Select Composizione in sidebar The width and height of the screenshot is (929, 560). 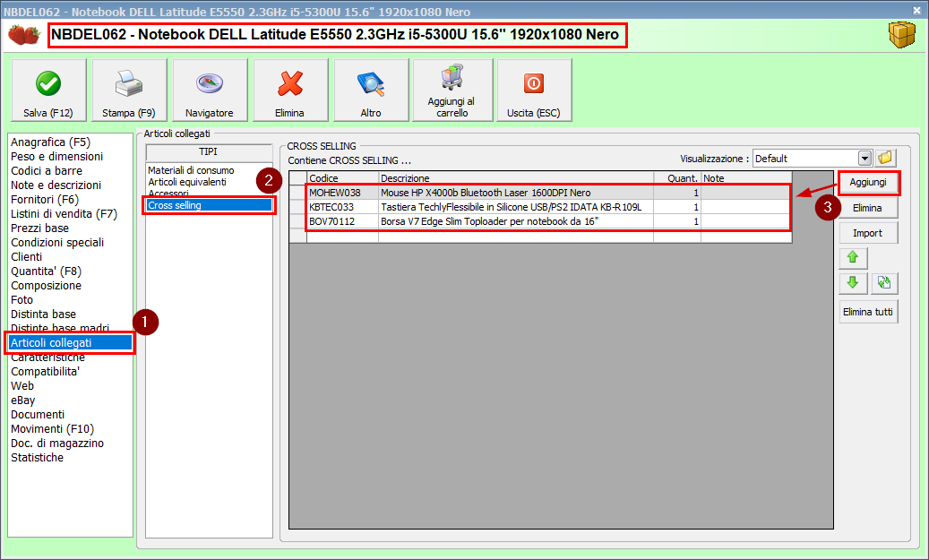47,286
